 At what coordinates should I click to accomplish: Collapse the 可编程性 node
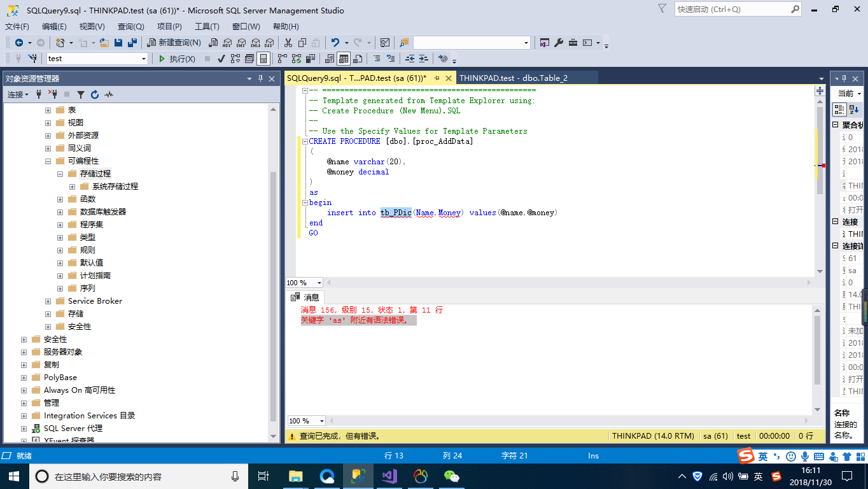[48, 161]
